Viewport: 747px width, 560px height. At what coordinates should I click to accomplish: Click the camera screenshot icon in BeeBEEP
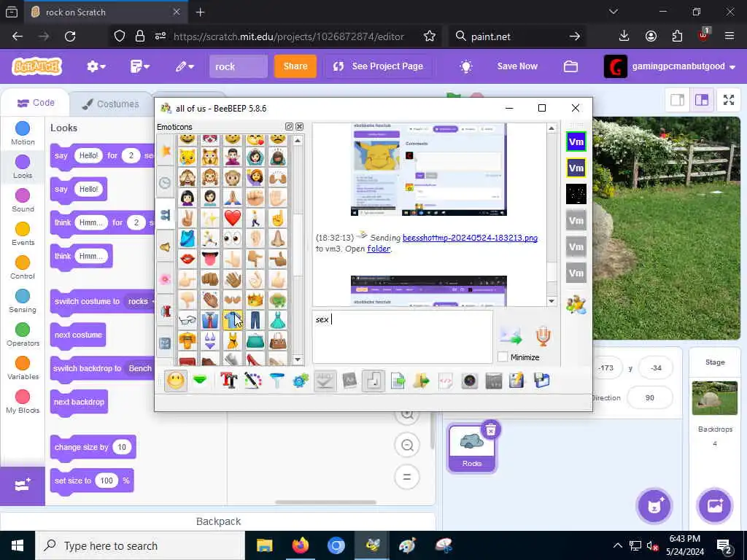(x=469, y=381)
